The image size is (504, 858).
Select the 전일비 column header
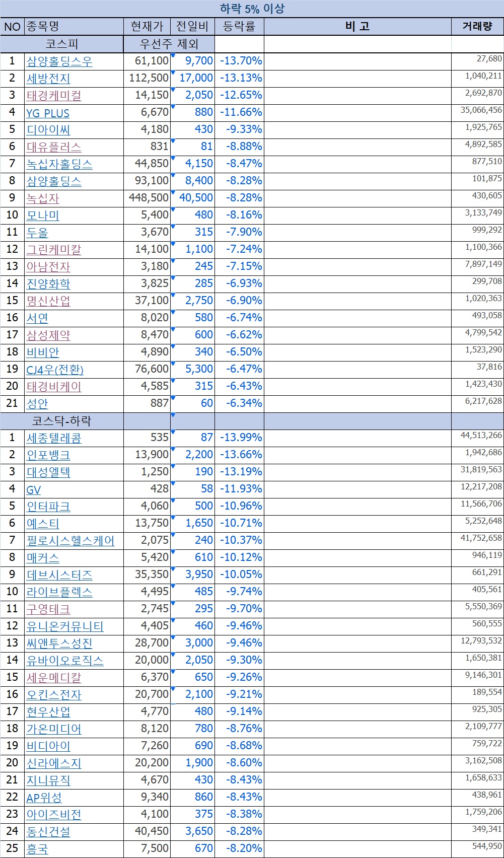coord(192,27)
